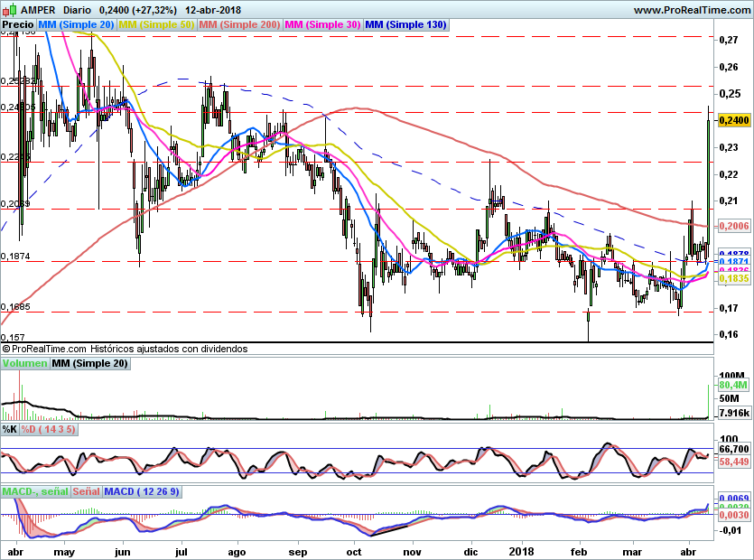
Task: Click the 0,27 price axis label
Action: coord(729,40)
